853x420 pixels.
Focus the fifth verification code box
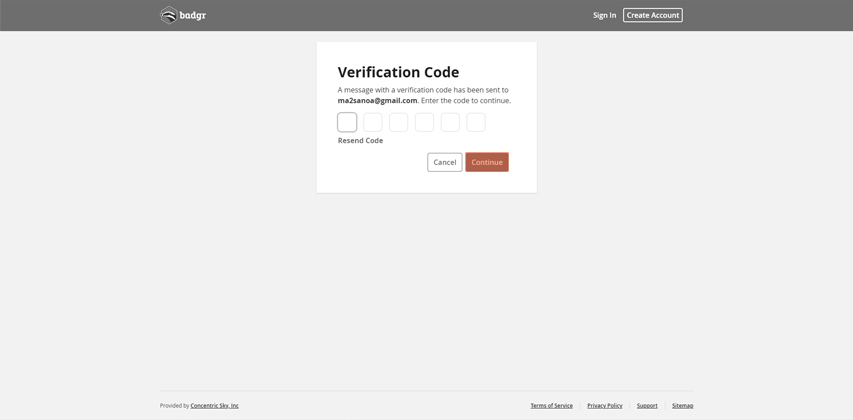click(x=450, y=122)
